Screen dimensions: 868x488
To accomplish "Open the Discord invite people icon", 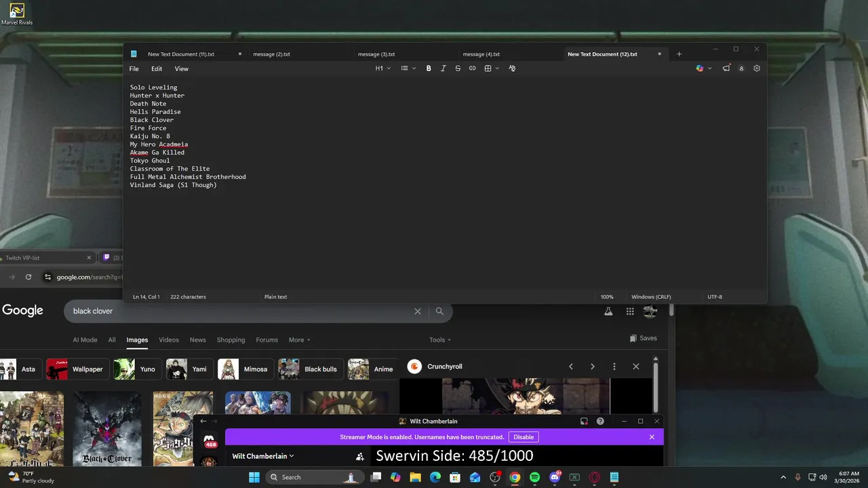I will (360, 457).
